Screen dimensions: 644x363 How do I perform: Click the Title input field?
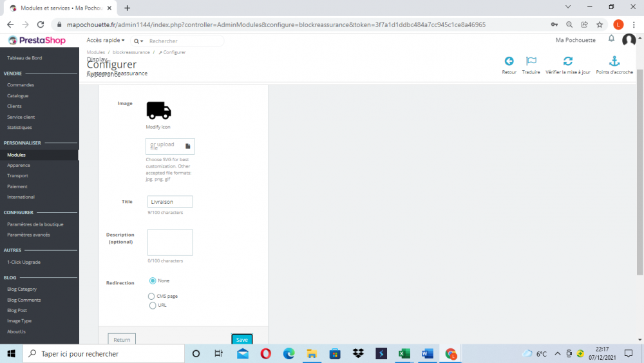pyautogui.click(x=170, y=201)
